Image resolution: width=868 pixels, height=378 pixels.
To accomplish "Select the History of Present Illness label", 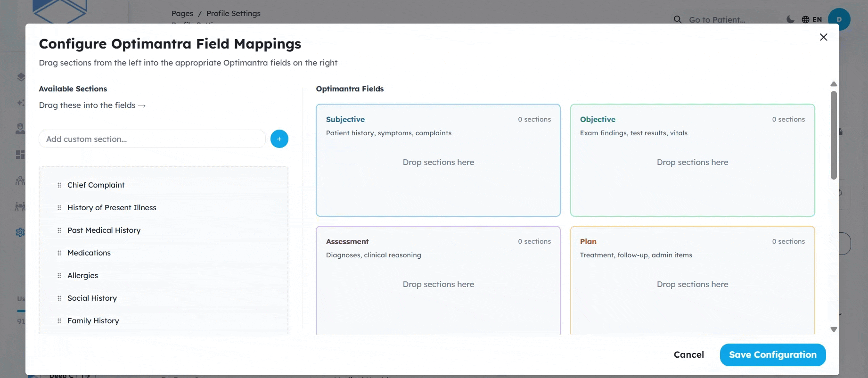I will [x=112, y=208].
